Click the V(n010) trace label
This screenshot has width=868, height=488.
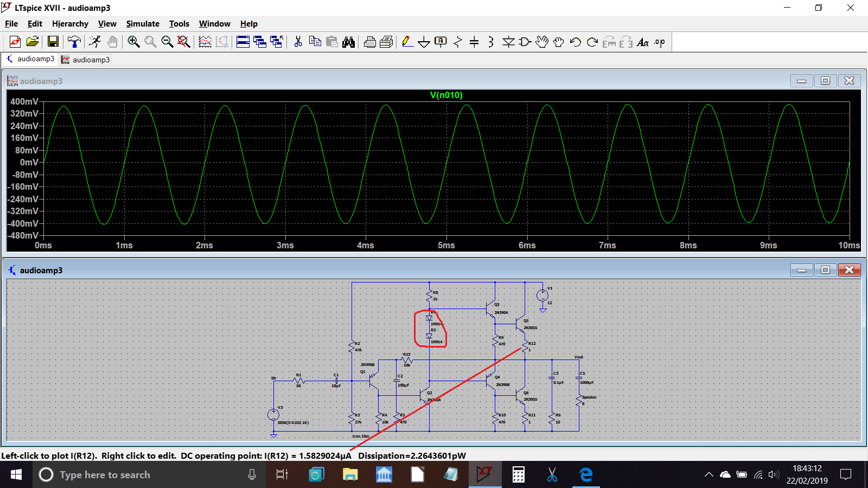coord(446,95)
